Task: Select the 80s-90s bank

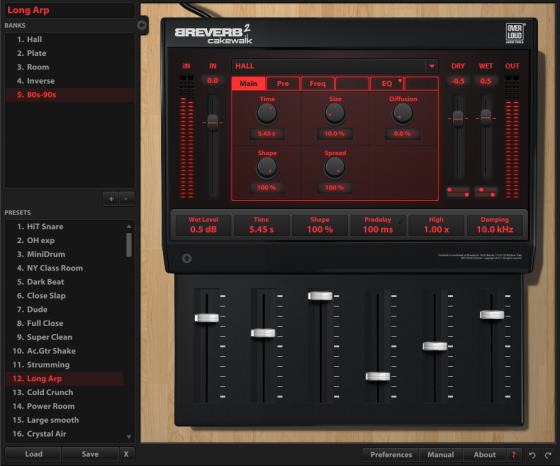Action: tap(70, 95)
